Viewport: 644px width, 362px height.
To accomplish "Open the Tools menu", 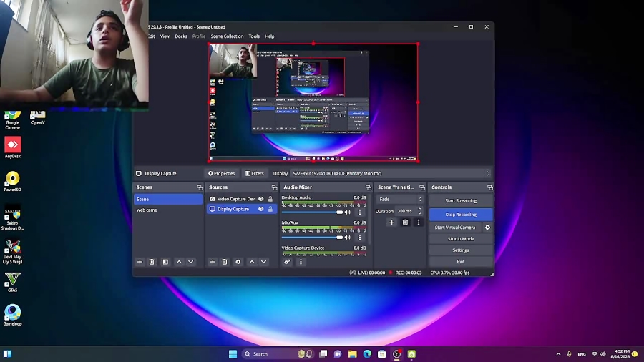I will (254, 36).
